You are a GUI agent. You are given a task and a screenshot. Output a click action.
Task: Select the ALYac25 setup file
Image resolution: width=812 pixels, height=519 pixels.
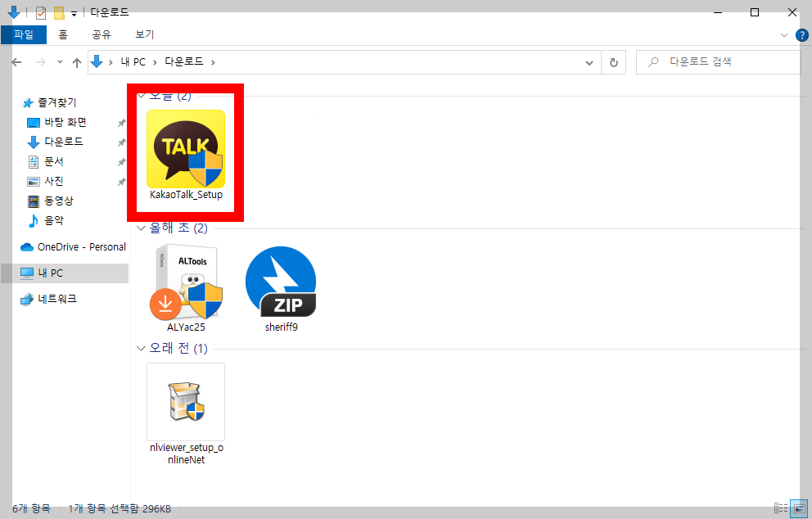coord(186,282)
